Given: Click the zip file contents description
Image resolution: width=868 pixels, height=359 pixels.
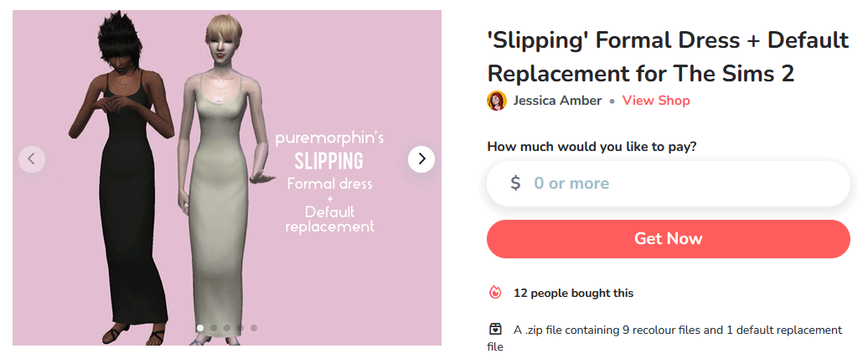Looking at the screenshot, I should (x=665, y=339).
